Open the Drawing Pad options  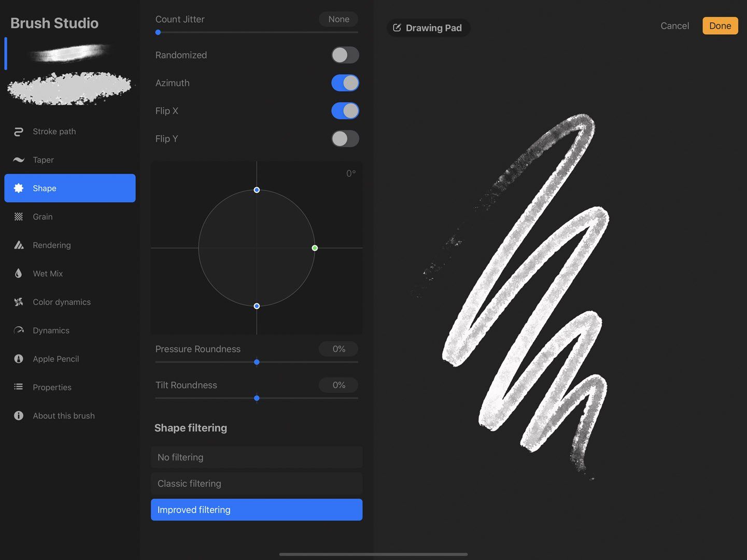pos(428,27)
